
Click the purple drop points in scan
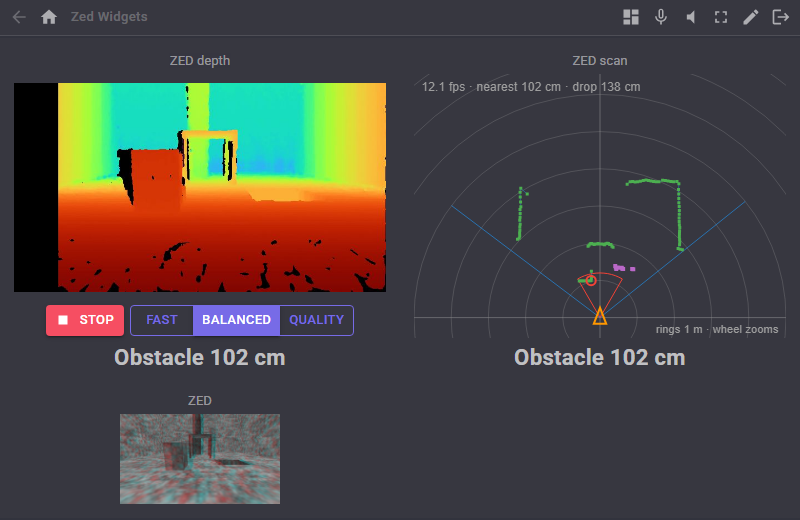623,268
